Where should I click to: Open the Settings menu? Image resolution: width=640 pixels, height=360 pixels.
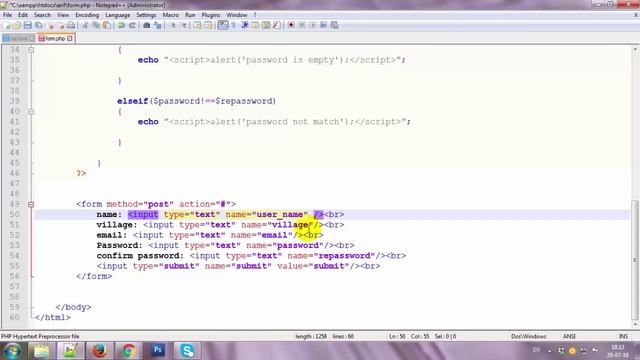[x=146, y=15]
